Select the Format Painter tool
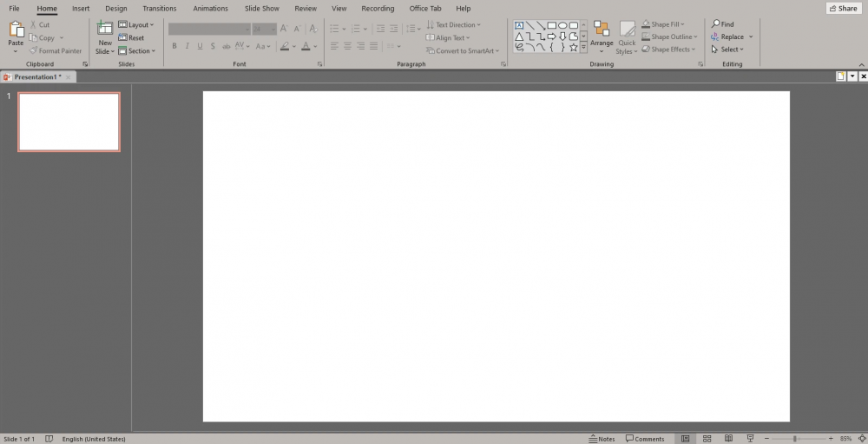This screenshot has height=444, width=868. (x=56, y=51)
